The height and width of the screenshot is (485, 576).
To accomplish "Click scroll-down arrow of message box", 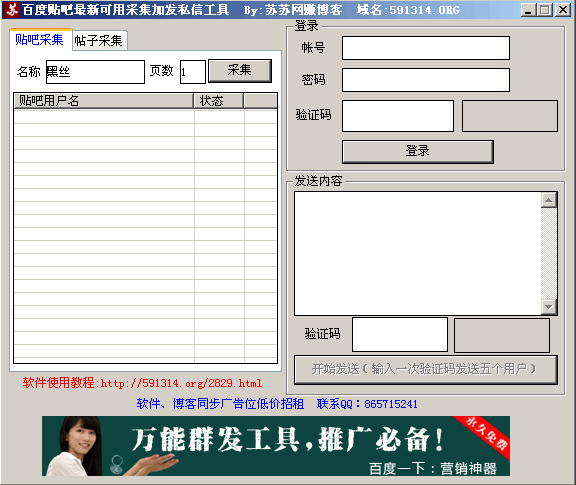I will pyautogui.click(x=549, y=307).
